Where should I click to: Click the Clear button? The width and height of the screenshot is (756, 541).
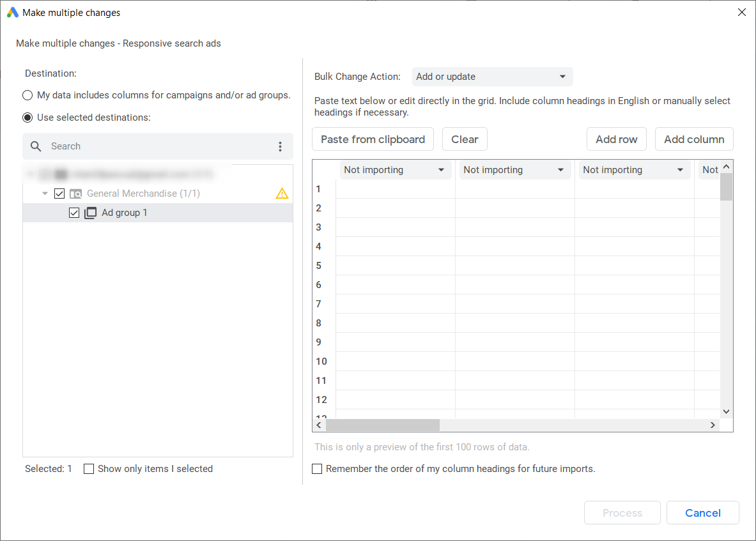tap(465, 139)
